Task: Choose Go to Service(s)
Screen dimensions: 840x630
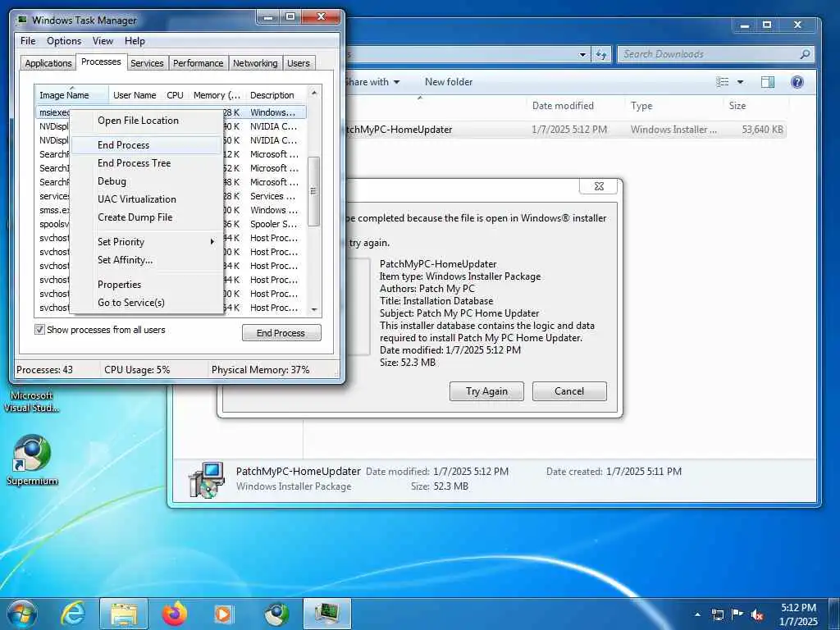Action: tap(146, 303)
